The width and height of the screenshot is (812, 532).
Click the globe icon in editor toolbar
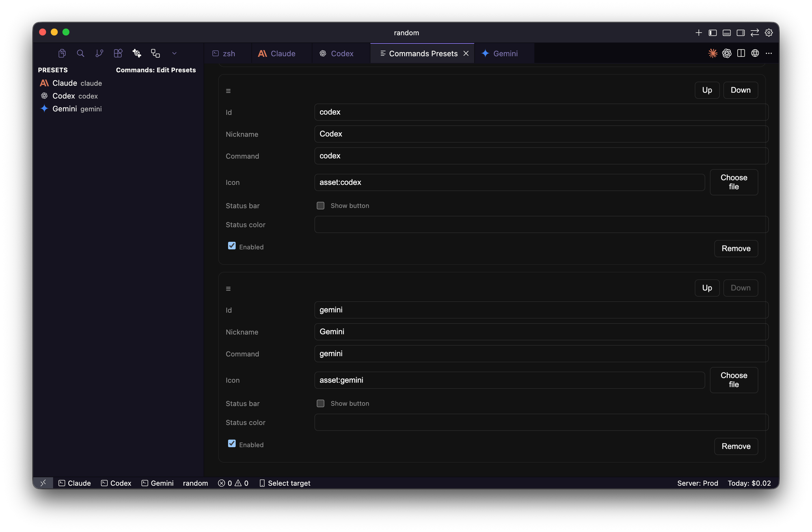click(x=755, y=53)
